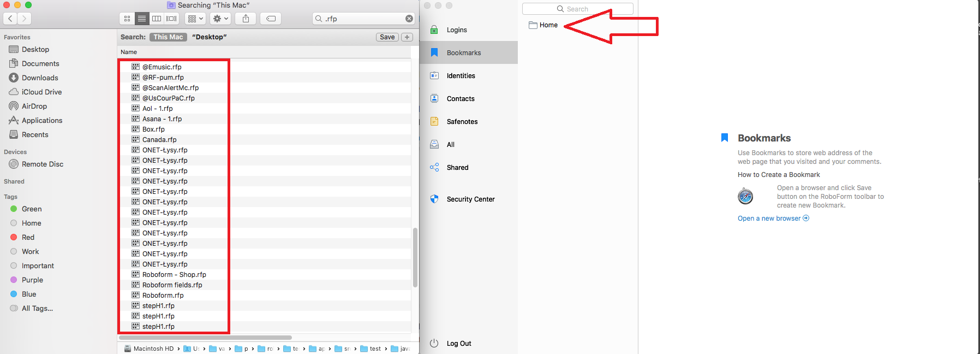Open Recents in Finder sidebar
The image size is (980, 354).
[35, 134]
